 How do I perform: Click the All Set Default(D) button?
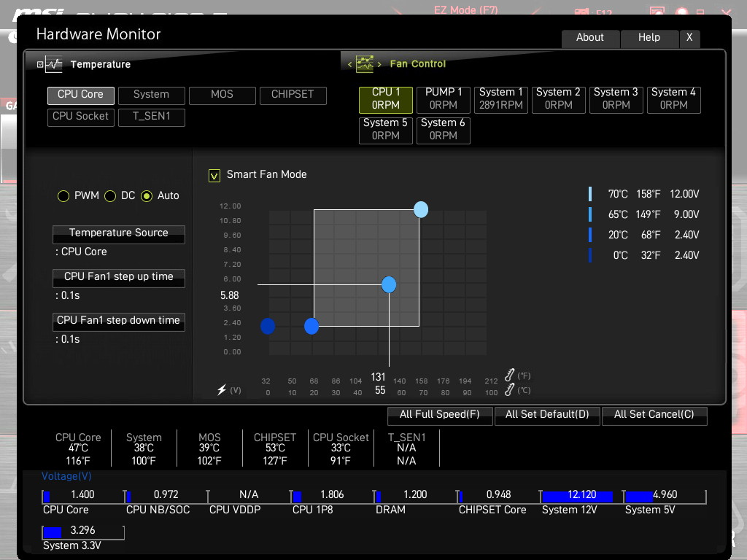(x=547, y=415)
